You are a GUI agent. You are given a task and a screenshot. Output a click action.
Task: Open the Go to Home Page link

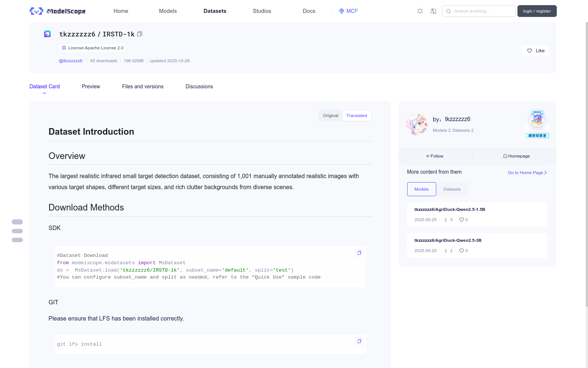[527, 173]
